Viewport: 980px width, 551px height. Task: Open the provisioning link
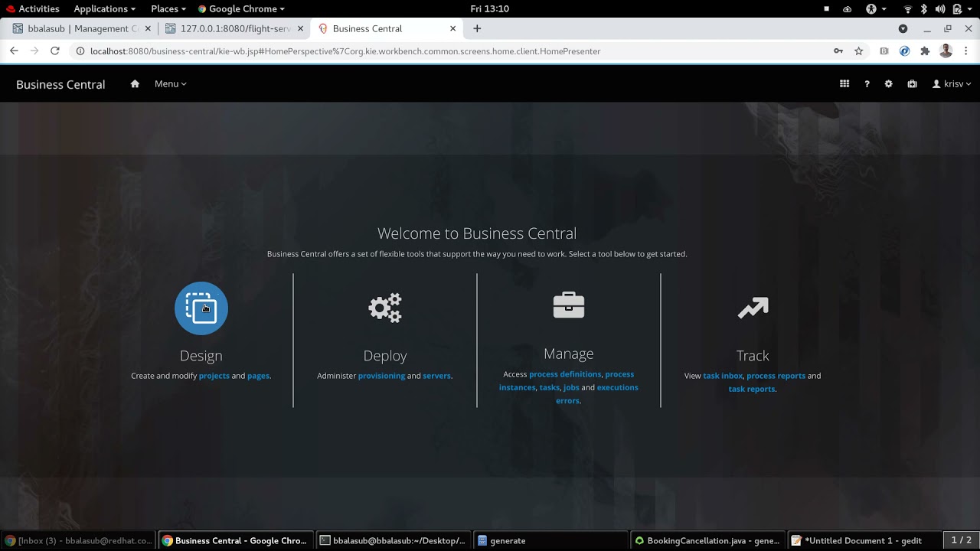pos(381,376)
